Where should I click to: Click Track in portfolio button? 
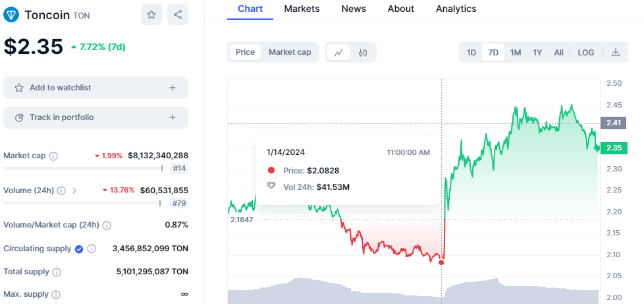[x=95, y=117]
